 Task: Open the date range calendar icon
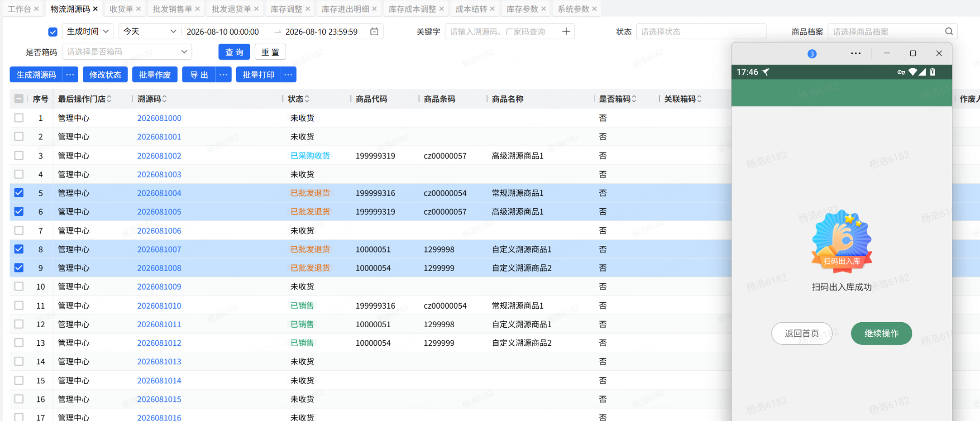374,32
